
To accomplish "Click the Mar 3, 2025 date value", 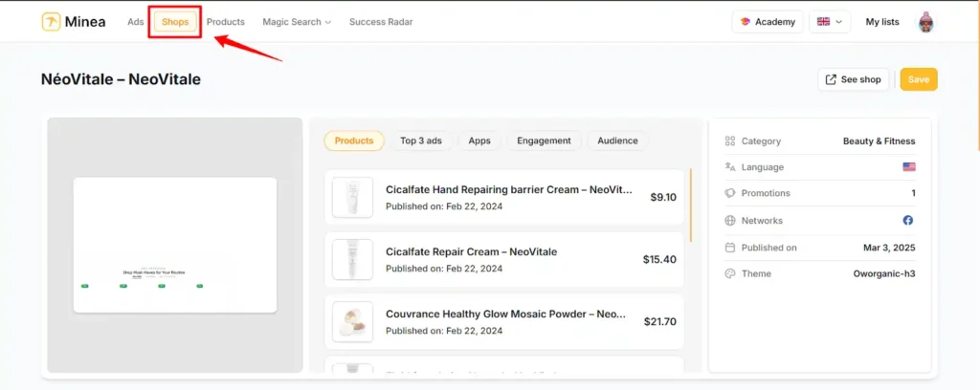I will [x=889, y=248].
